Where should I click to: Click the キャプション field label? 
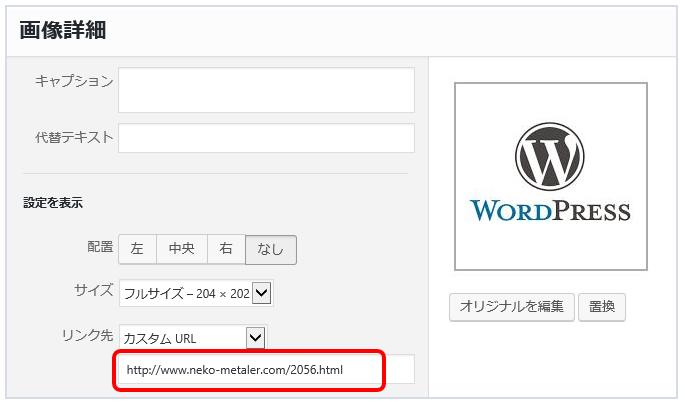coord(74,81)
